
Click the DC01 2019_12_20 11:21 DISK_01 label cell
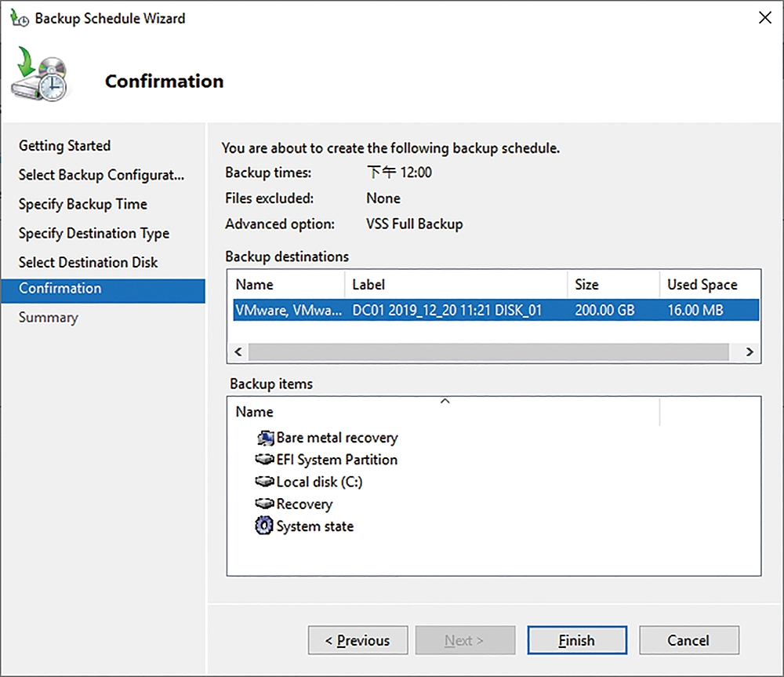447,310
